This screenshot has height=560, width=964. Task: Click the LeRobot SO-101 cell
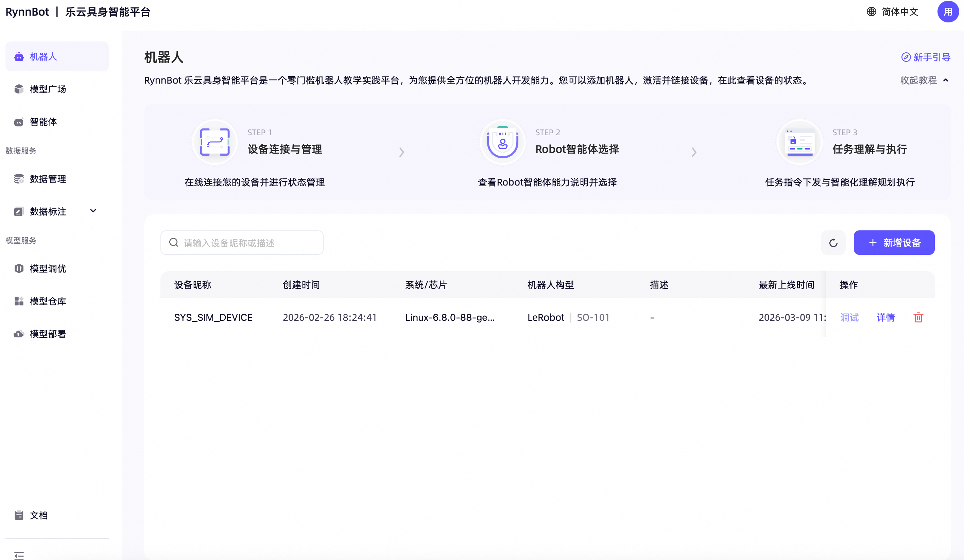568,317
